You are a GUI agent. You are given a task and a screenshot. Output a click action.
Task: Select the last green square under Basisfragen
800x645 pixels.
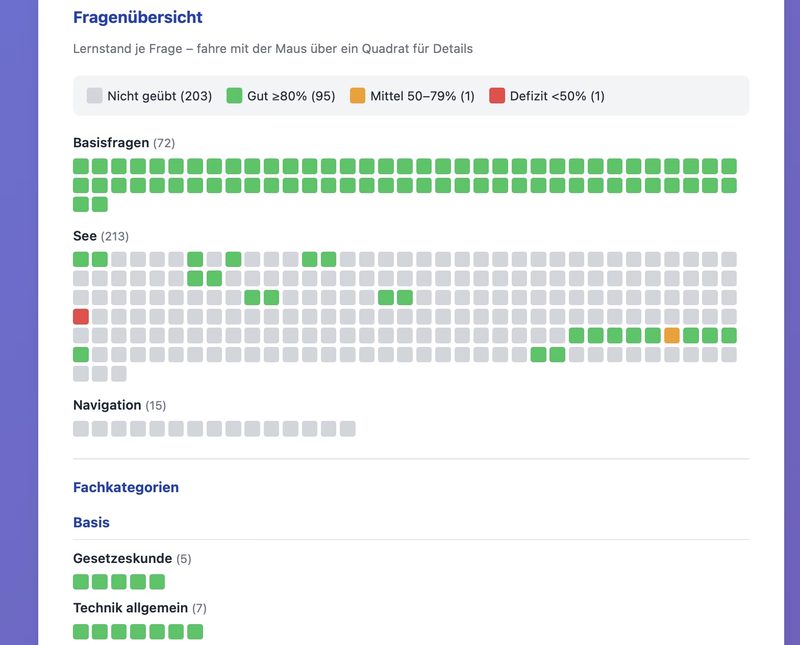coord(100,204)
